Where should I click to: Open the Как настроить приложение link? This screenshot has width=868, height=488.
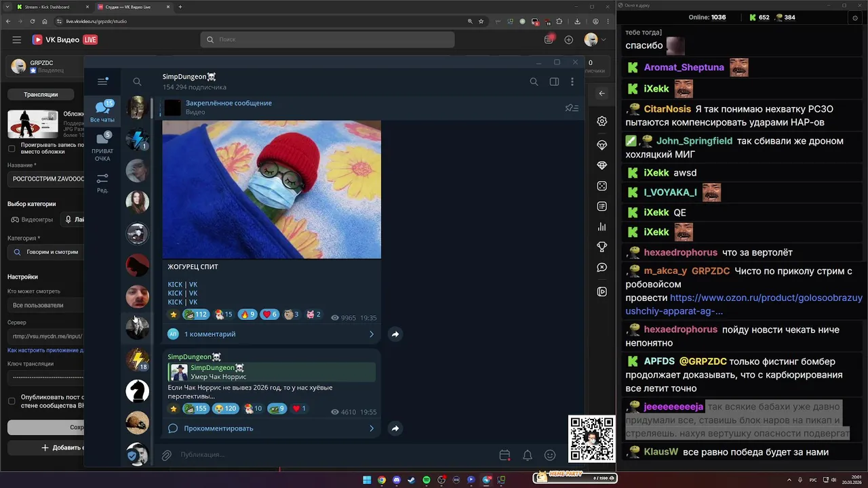click(45, 350)
